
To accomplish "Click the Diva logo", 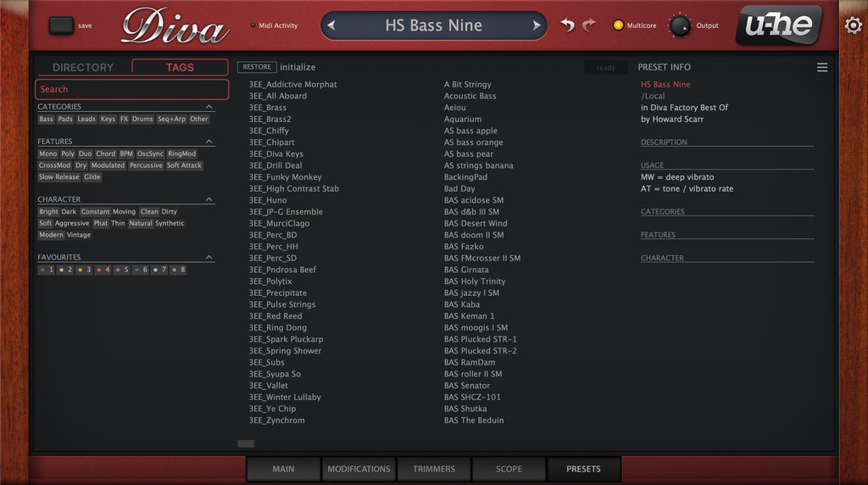I will [175, 26].
